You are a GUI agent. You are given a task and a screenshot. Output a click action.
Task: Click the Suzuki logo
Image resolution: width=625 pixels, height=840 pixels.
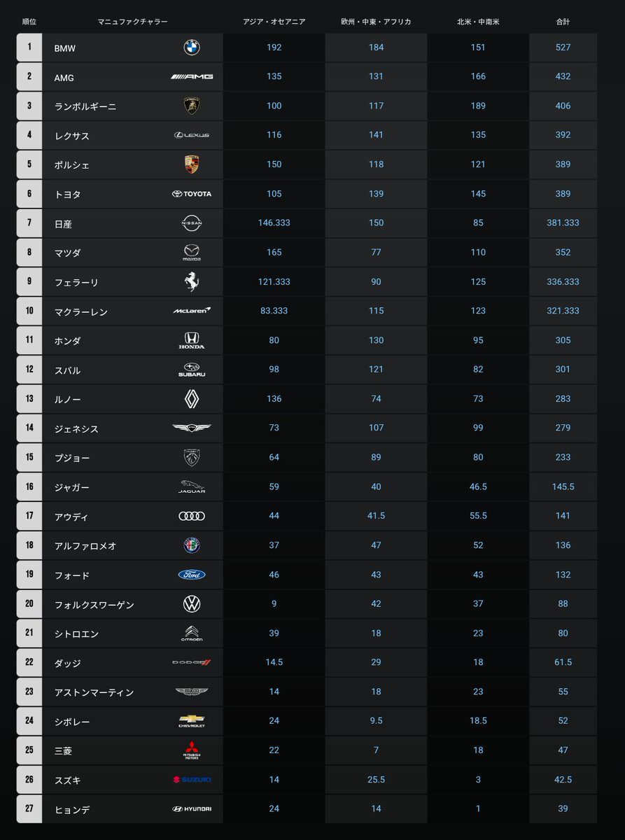click(x=192, y=779)
